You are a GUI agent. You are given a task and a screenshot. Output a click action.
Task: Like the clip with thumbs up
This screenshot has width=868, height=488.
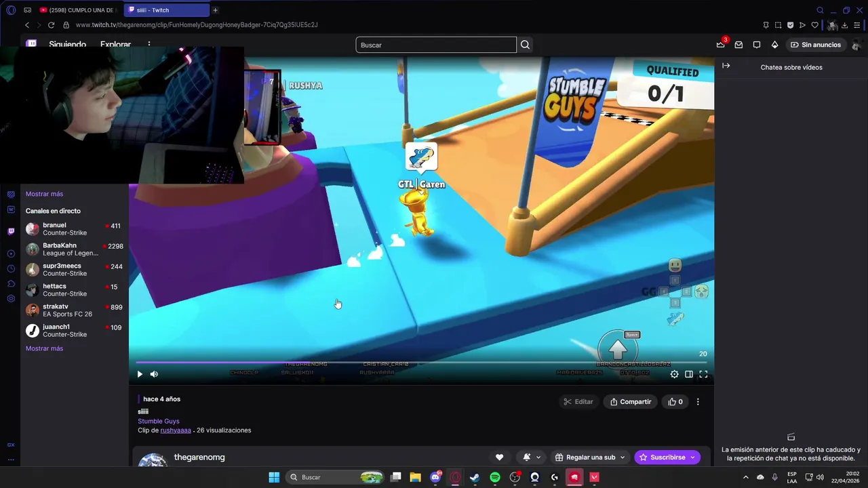(x=675, y=402)
